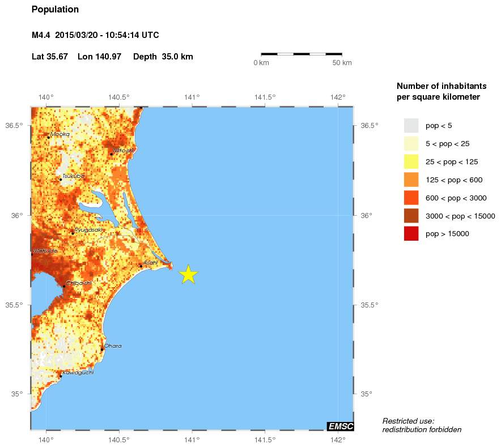Screen dimensions: 501x448
Task: Click the Ohara city marker dot
Action: 102,349
